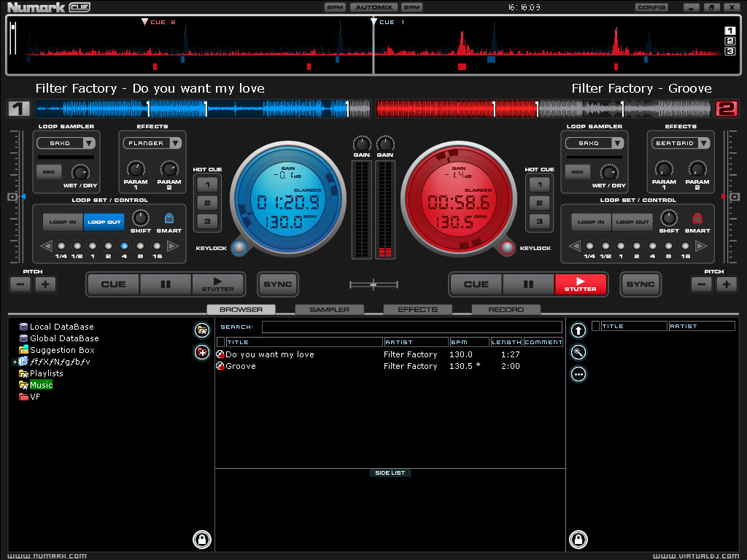Click the Search input field
The width and height of the screenshot is (747, 560).
coord(412,327)
